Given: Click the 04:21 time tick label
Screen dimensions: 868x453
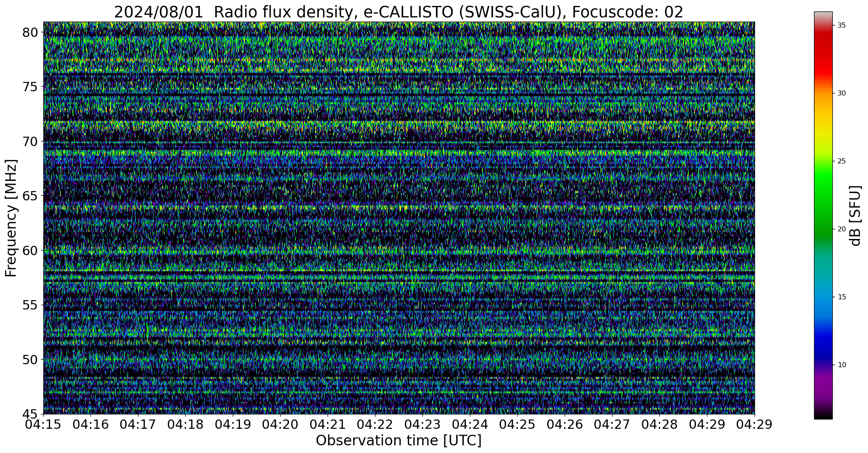Looking at the screenshot, I should (x=328, y=424).
